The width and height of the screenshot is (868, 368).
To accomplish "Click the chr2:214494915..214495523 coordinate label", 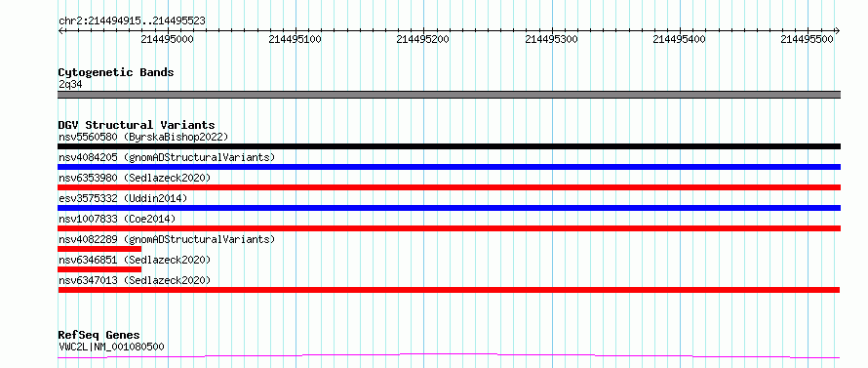I will point(132,21).
